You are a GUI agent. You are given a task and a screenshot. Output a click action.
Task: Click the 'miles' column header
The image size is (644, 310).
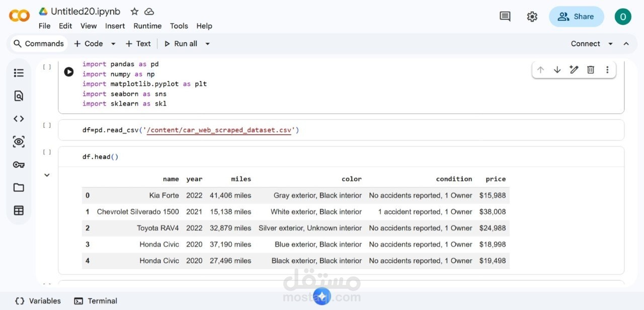click(x=241, y=179)
